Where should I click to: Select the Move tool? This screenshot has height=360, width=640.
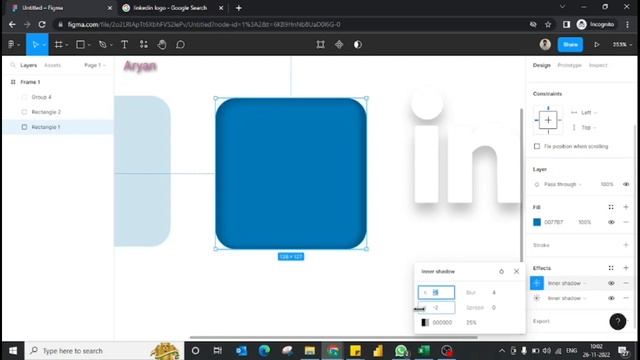click(x=35, y=44)
